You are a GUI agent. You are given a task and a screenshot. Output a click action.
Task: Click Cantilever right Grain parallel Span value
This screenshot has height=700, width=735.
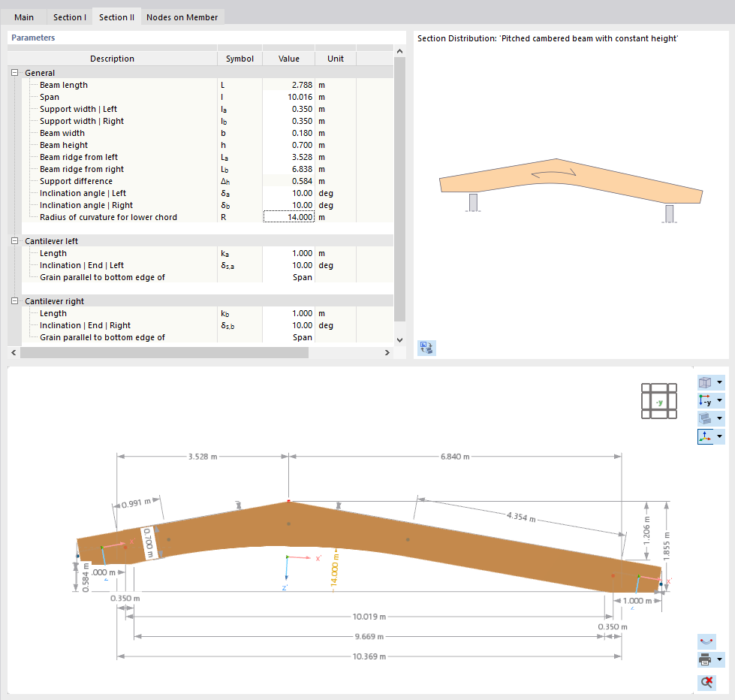point(289,337)
